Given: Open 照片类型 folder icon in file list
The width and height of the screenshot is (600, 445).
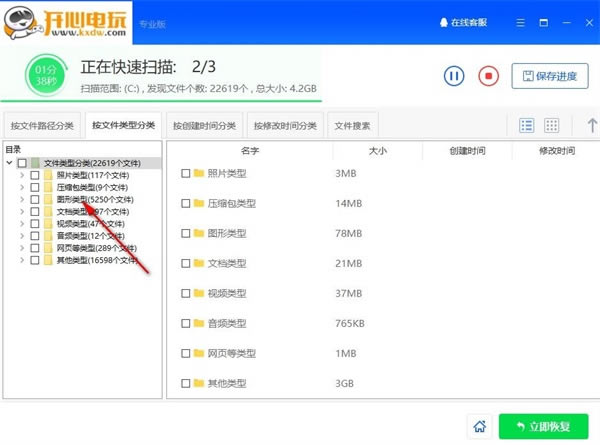Looking at the screenshot, I should [x=199, y=173].
